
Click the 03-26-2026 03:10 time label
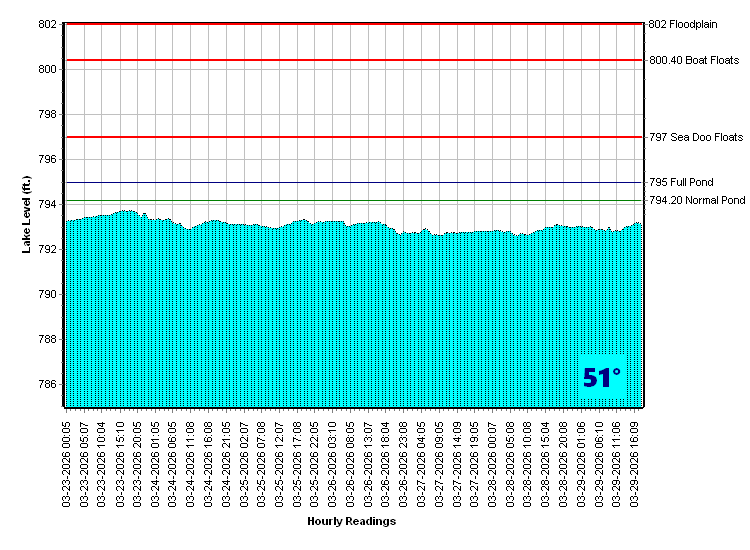333,460
